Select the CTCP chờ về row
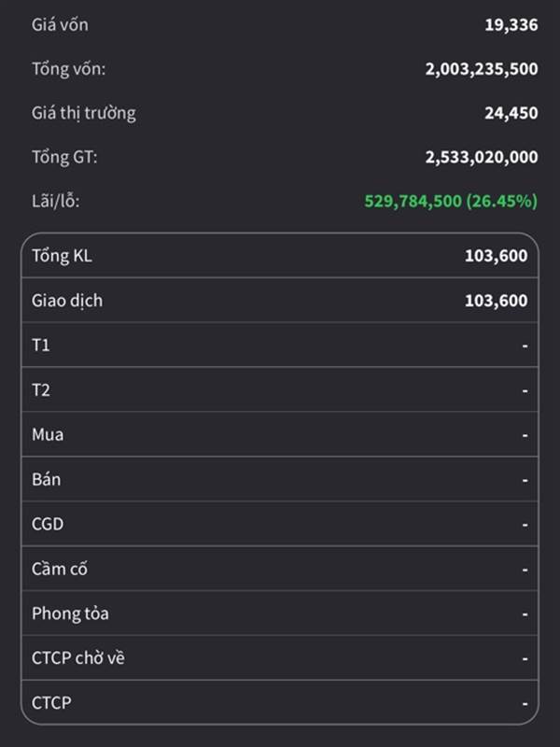 (x=280, y=658)
